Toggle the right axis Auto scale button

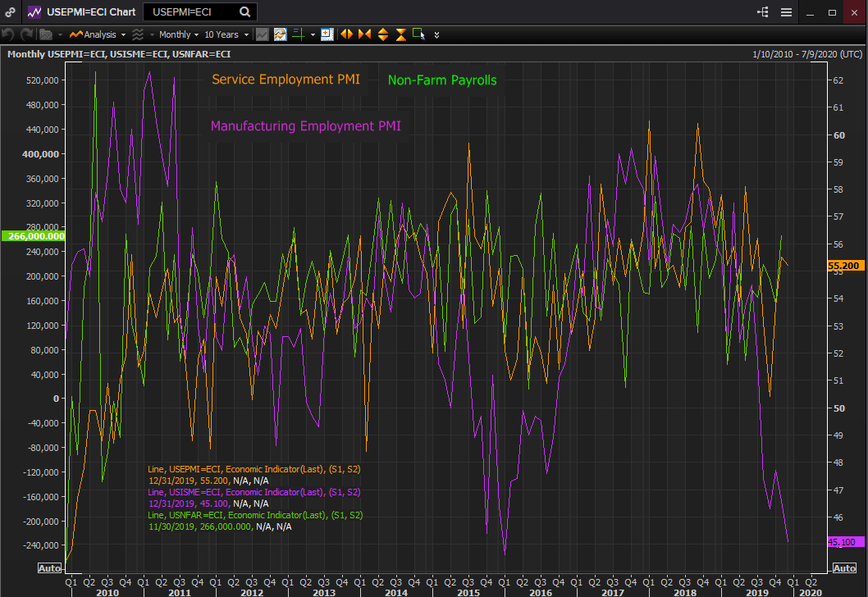click(844, 568)
